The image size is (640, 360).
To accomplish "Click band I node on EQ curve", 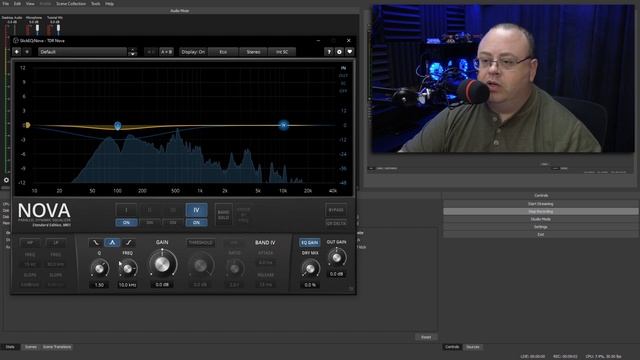I will [x=118, y=126].
